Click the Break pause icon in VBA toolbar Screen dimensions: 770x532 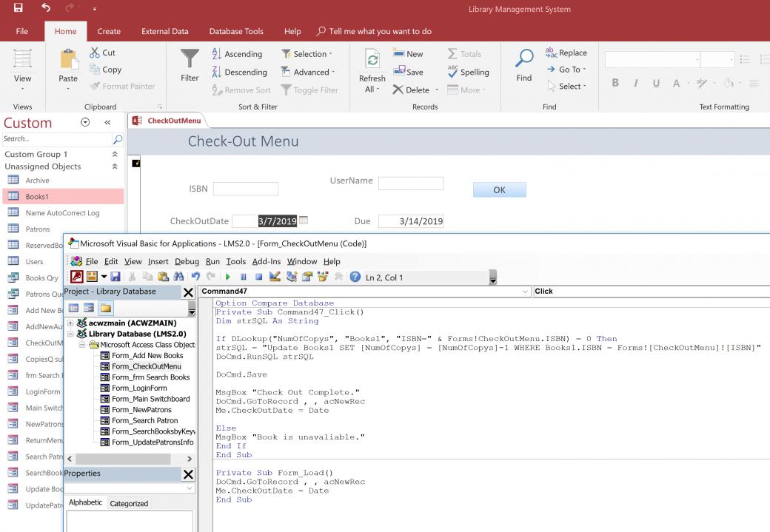point(243,277)
